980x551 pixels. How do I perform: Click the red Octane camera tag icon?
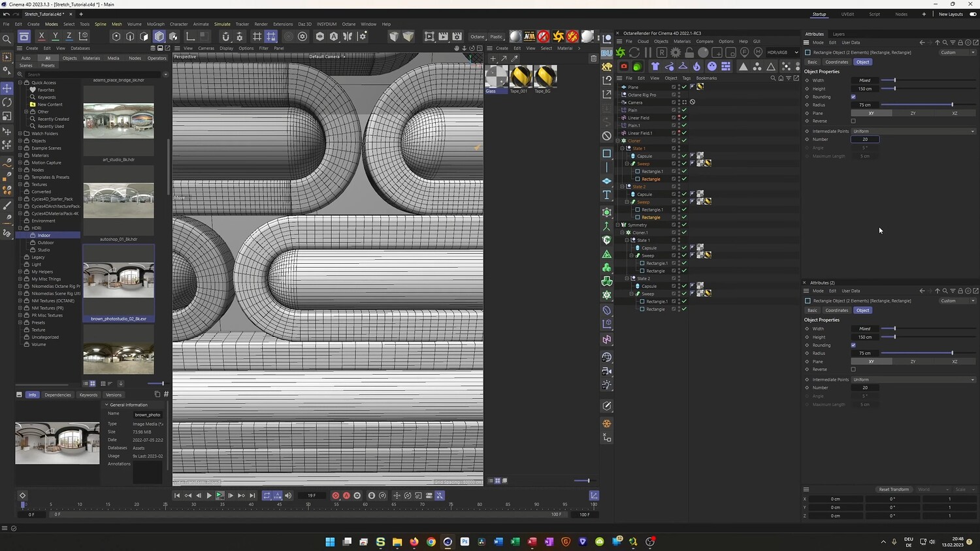pos(624,66)
